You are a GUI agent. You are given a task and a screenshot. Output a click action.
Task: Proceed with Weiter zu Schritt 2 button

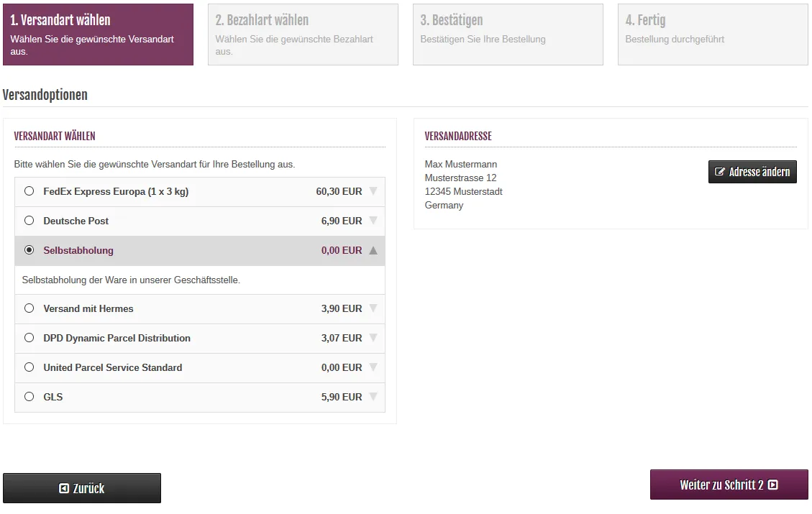(x=729, y=485)
